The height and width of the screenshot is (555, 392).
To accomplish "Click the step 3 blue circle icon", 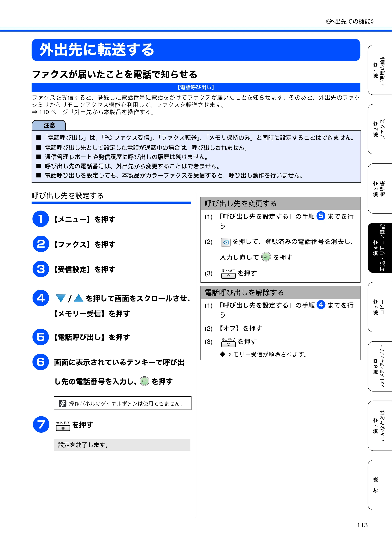I will pos(41,269).
